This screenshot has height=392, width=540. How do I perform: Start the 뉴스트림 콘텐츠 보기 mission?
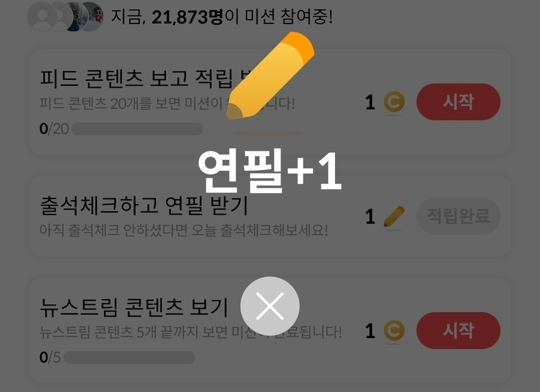458,330
